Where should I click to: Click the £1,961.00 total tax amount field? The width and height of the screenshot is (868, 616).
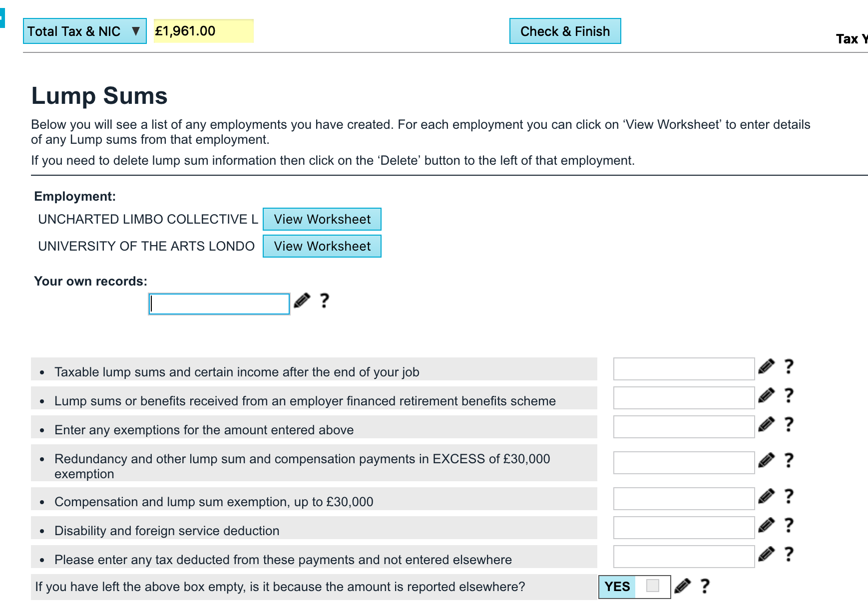[x=203, y=31]
